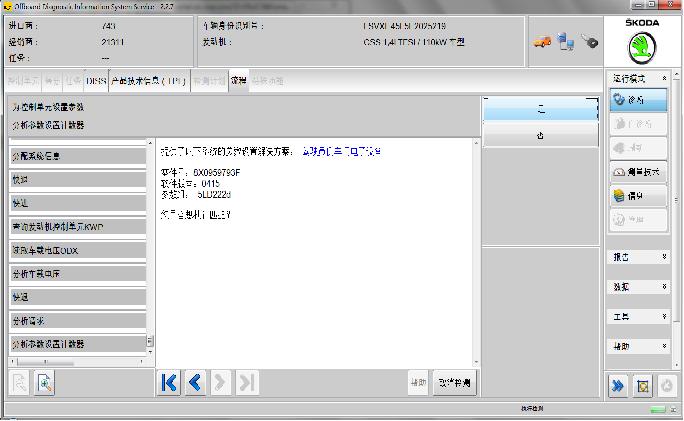
Task: Click the greyed-out document icon below the list
Action: [x=19, y=383]
